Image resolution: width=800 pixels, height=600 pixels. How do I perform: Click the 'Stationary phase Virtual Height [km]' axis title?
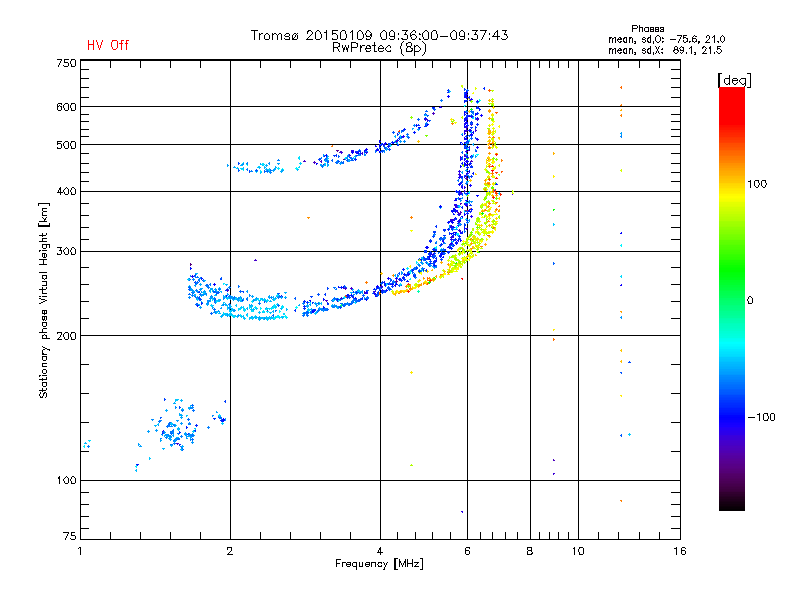coord(44,300)
